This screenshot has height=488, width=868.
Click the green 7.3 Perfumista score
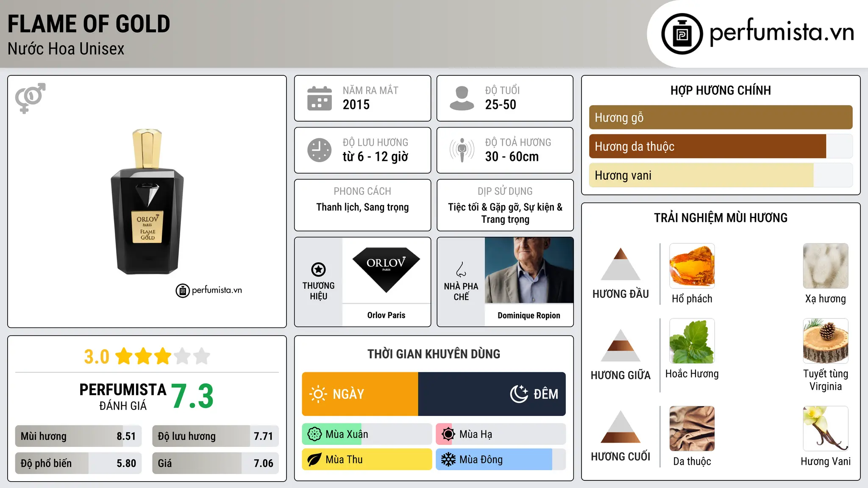click(x=192, y=396)
